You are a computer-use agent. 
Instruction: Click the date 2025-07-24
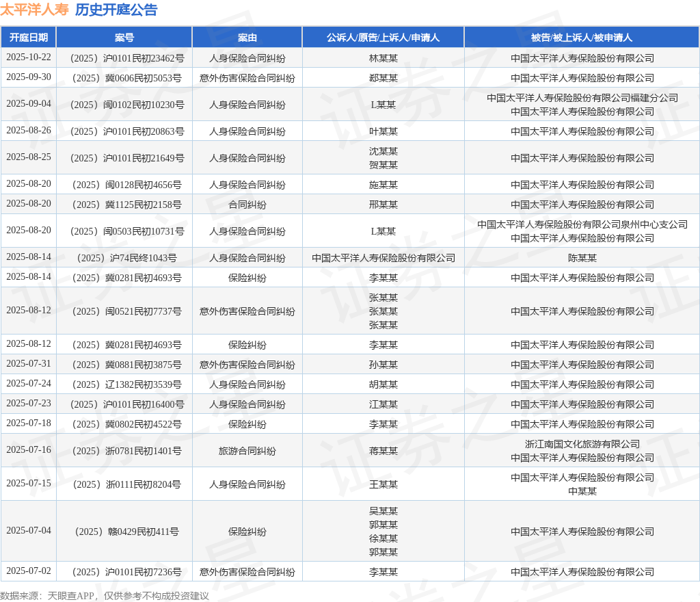coord(29,383)
